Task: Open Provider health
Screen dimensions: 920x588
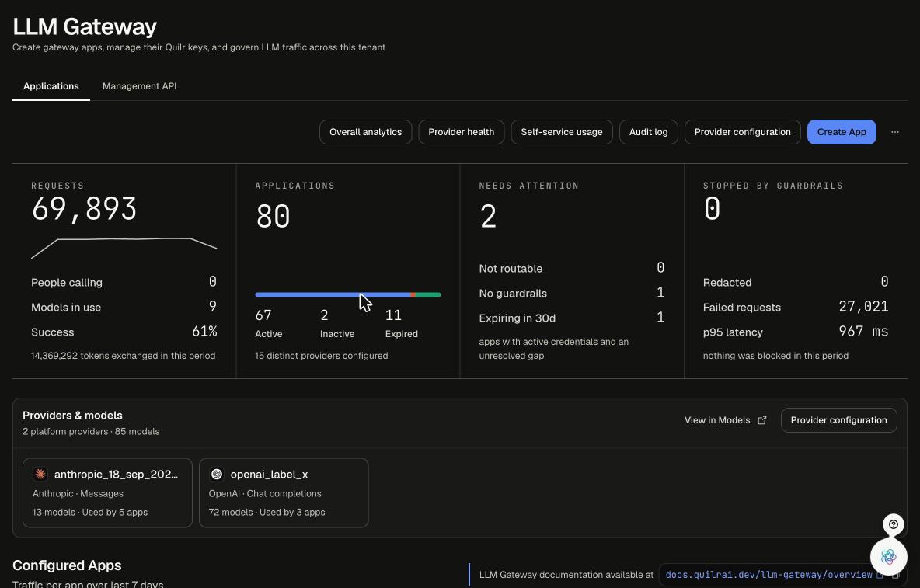Action: tap(462, 132)
